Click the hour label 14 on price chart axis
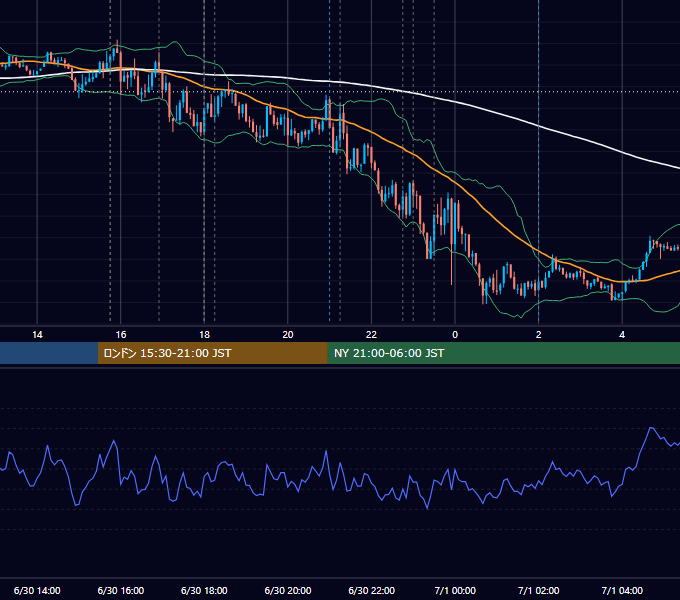The width and height of the screenshot is (680, 600). click(x=37, y=335)
